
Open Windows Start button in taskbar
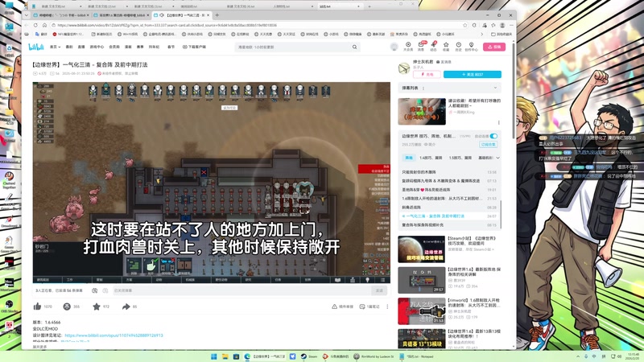(213, 356)
